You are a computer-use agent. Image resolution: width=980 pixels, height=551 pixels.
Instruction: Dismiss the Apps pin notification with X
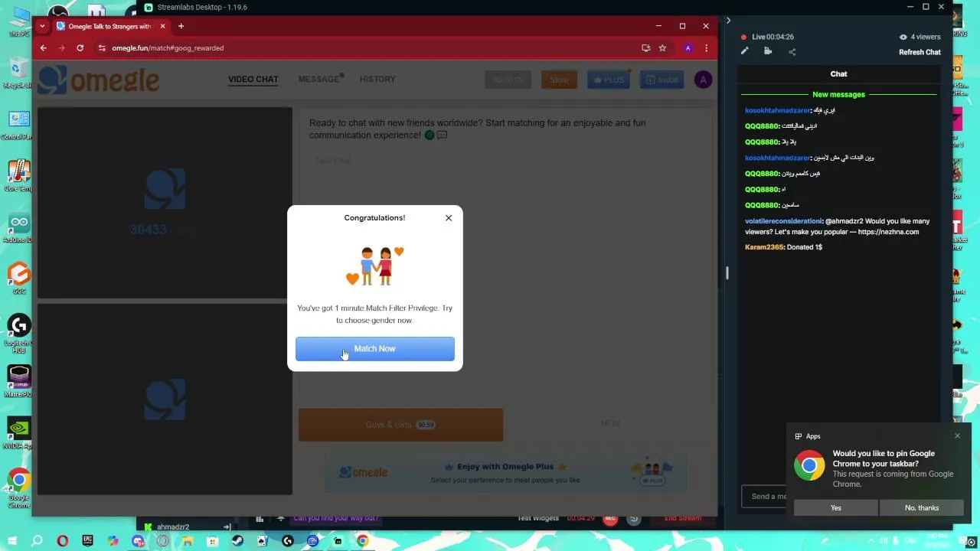[x=957, y=436]
